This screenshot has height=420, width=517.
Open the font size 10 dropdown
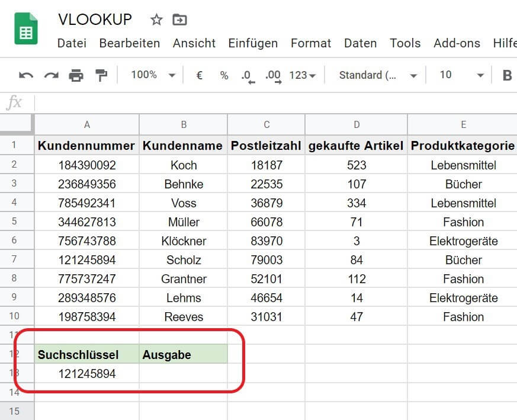462,75
